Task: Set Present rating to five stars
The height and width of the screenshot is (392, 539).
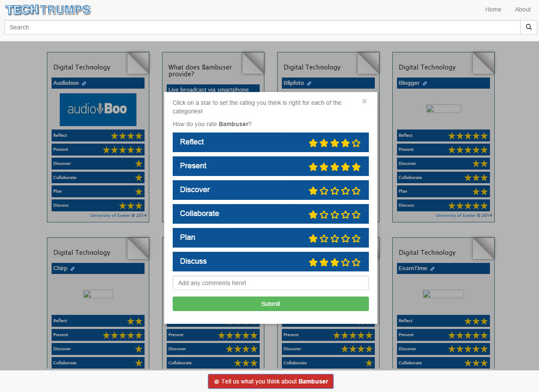Action: [x=356, y=167]
